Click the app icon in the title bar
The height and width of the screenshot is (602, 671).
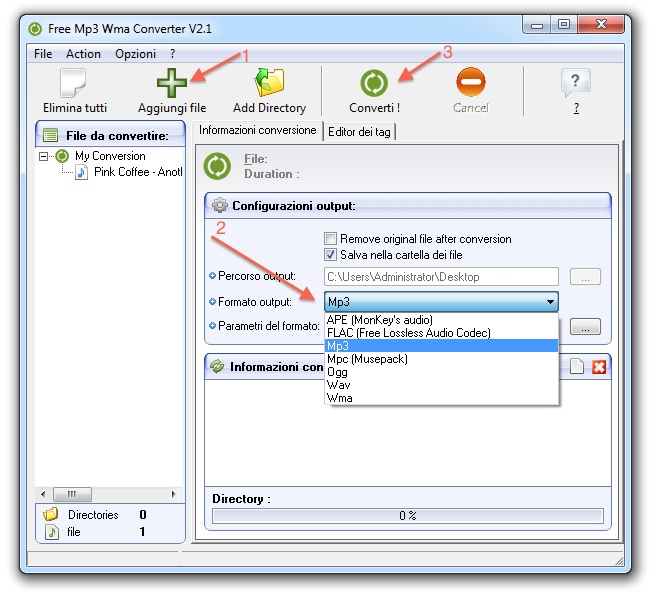(x=35, y=29)
